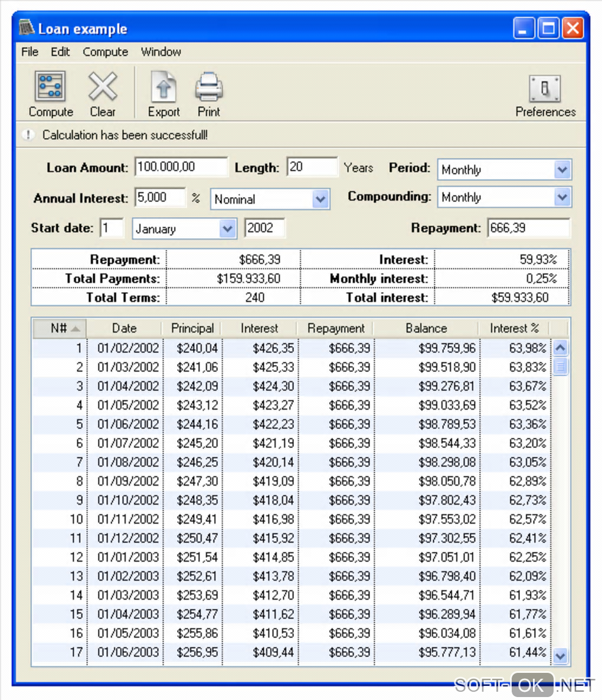Image resolution: width=602 pixels, height=700 pixels.
Task: Click the Date column header
Action: click(124, 328)
